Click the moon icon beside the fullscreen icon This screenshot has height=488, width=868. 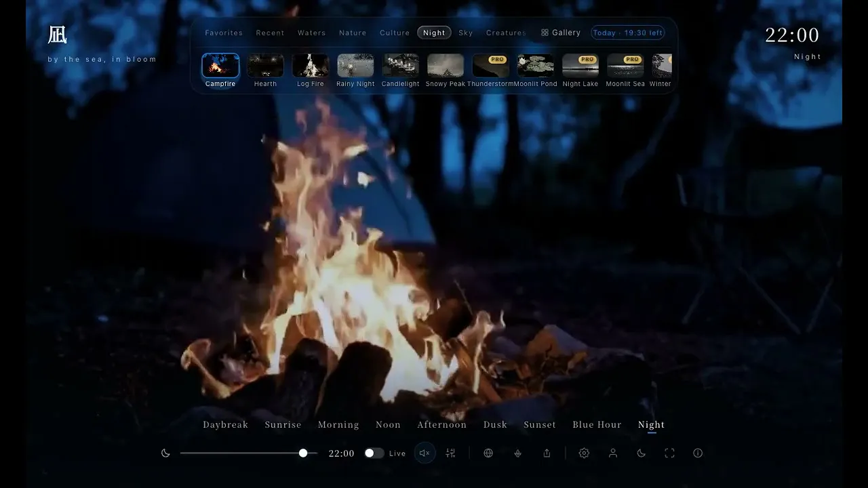[x=642, y=453]
